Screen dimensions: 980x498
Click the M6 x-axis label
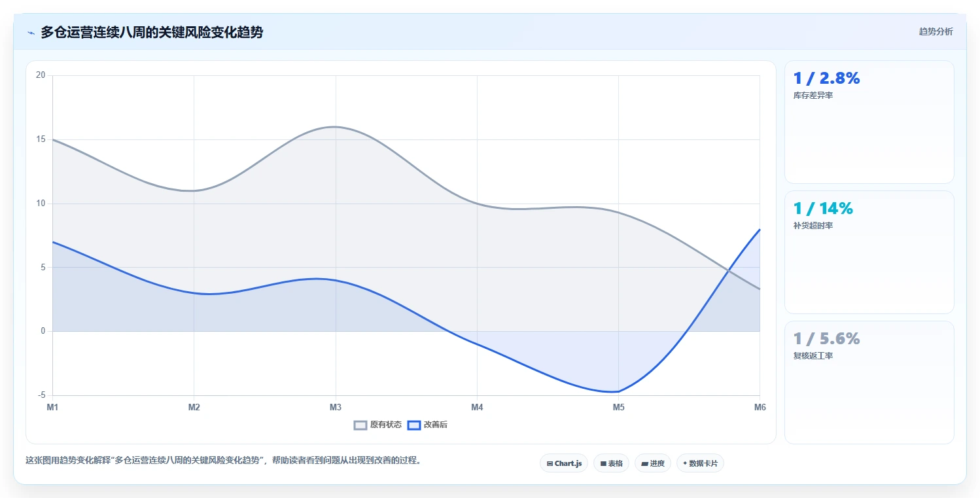point(760,407)
